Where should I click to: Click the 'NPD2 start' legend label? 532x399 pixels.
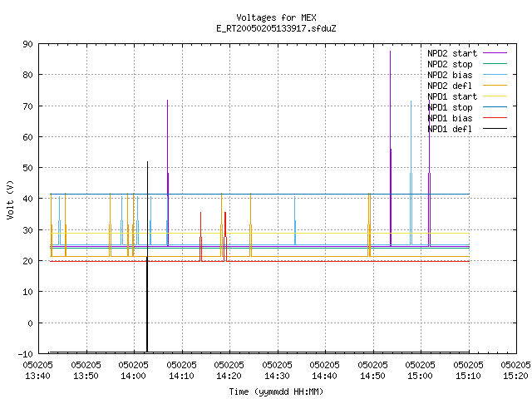pyautogui.click(x=452, y=53)
